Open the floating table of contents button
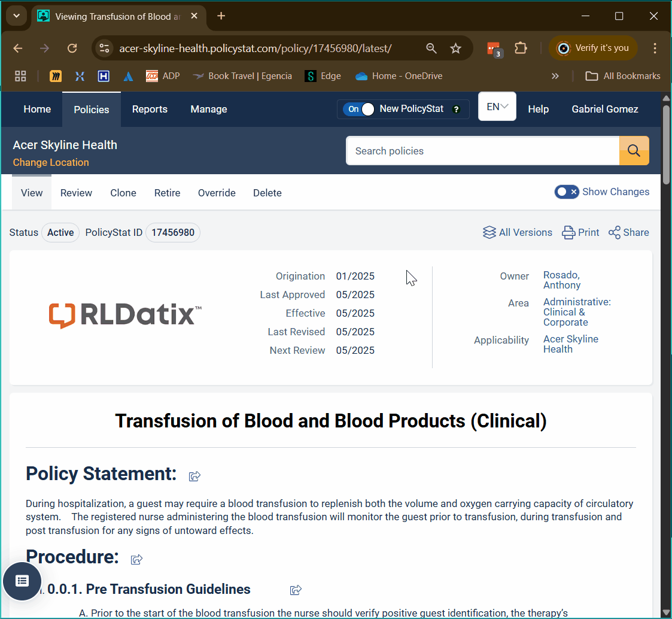The height and width of the screenshot is (619, 672). click(22, 581)
